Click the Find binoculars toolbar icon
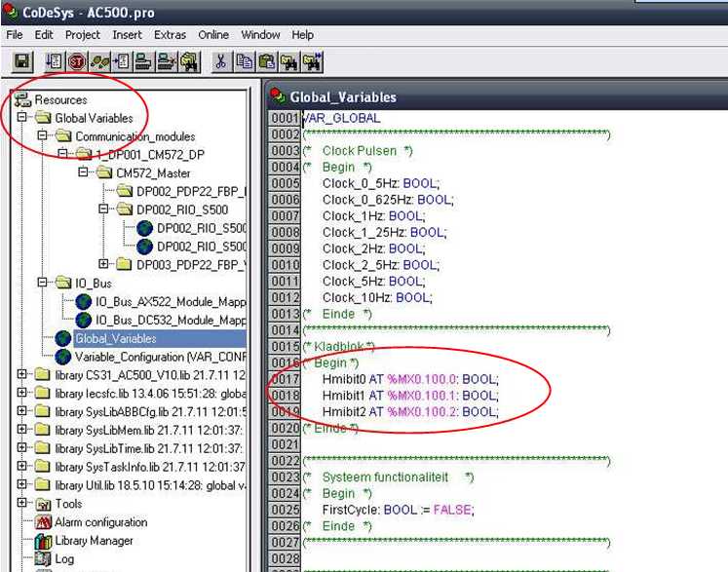The width and height of the screenshot is (728, 572). pos(288,62)
